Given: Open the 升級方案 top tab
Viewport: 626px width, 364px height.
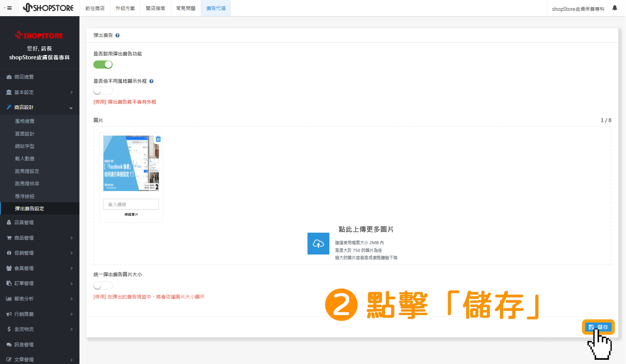Looking at the screenshot, I should [125, 8].
